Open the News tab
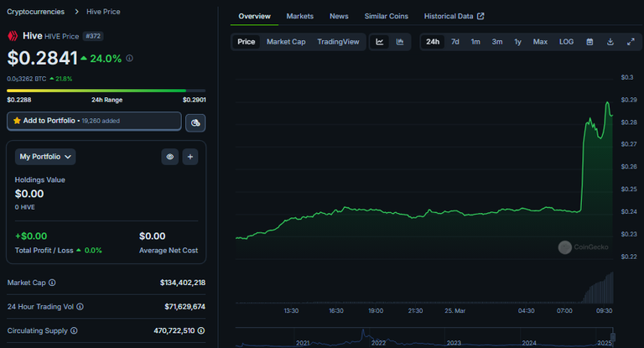Screen dimensions: 644x348 pyautogui.click(x=339, y=17)
